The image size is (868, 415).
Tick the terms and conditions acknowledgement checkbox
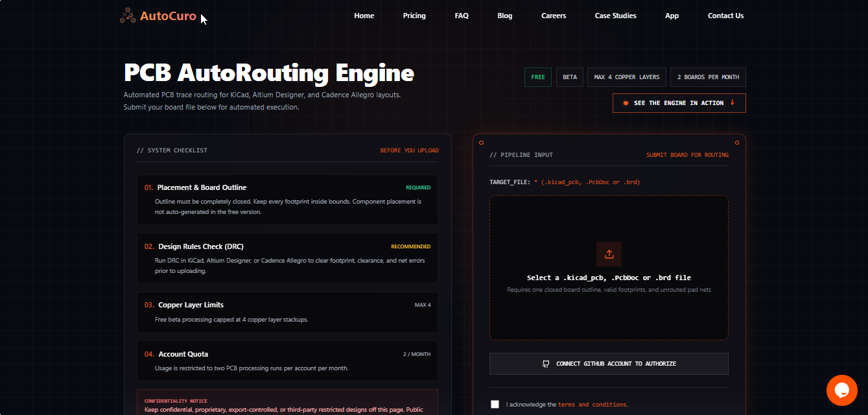tap(495, 404)
